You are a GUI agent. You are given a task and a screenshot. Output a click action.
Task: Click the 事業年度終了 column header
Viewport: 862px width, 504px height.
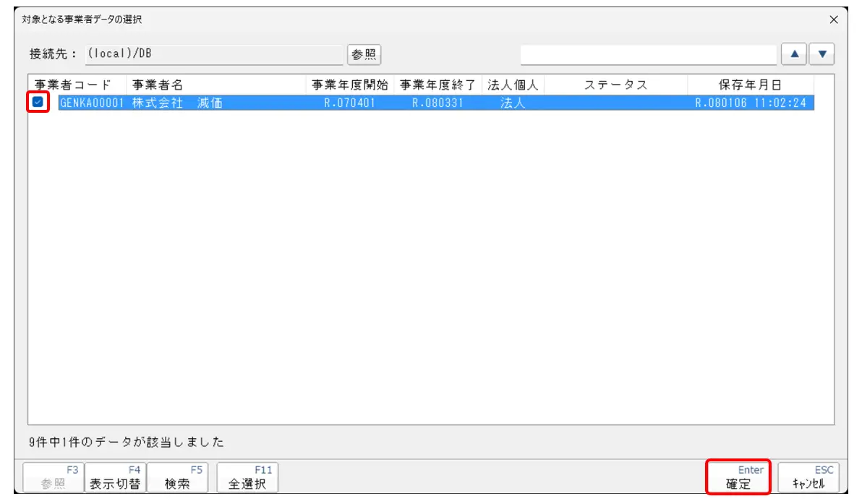click(x=438, y=85)
